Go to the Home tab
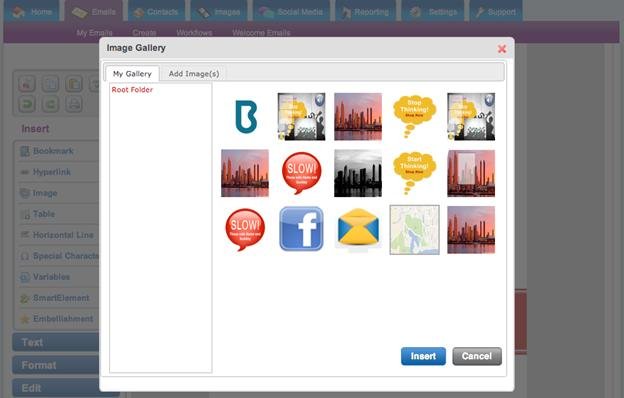 pyautogui.click(x=33, y=12)
